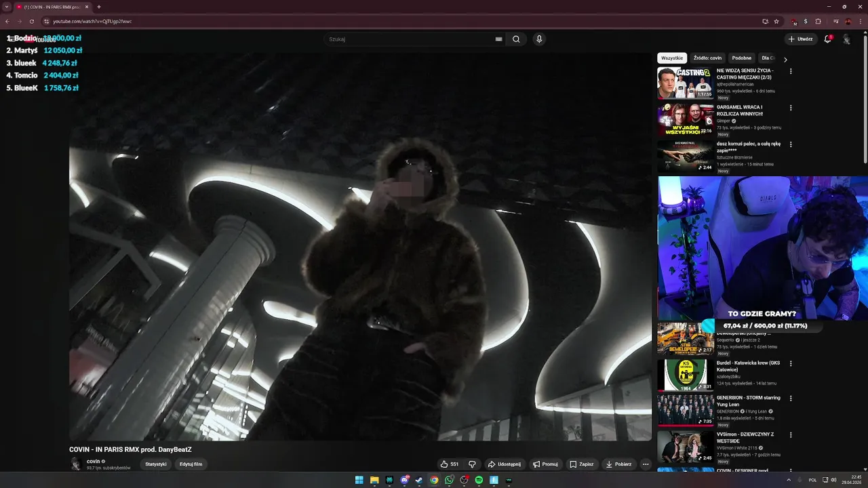This screenshot has width=868, height=488.
Task: Click the Udostępnij share button
Action: 505,464
